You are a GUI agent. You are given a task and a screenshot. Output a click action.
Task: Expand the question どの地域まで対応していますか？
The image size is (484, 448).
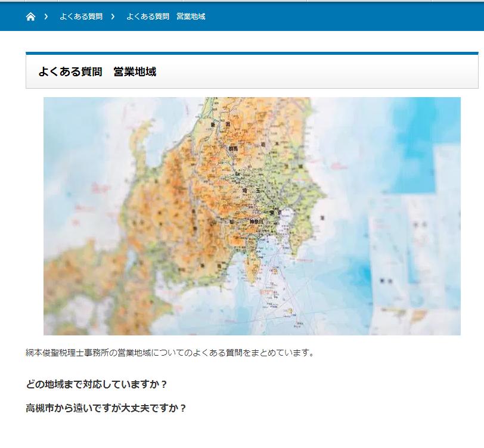[97, 384]
